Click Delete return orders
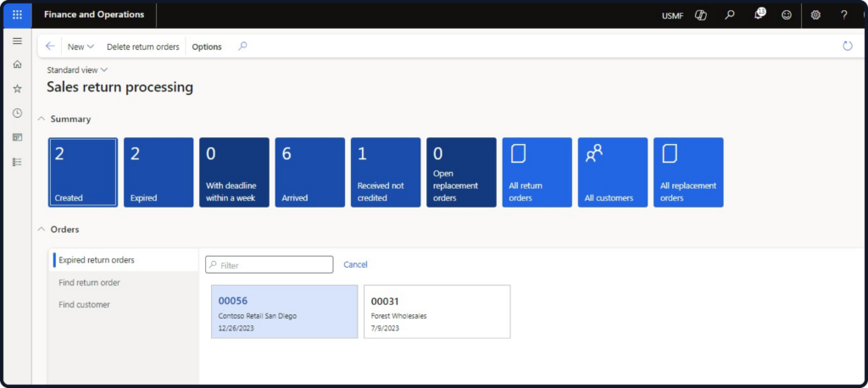 coord(142,47)
